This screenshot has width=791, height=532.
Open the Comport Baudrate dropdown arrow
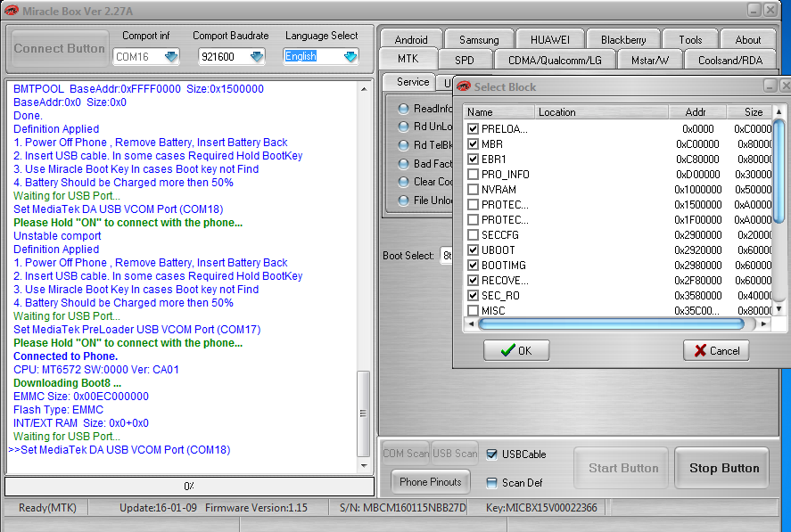pos(257,56)
